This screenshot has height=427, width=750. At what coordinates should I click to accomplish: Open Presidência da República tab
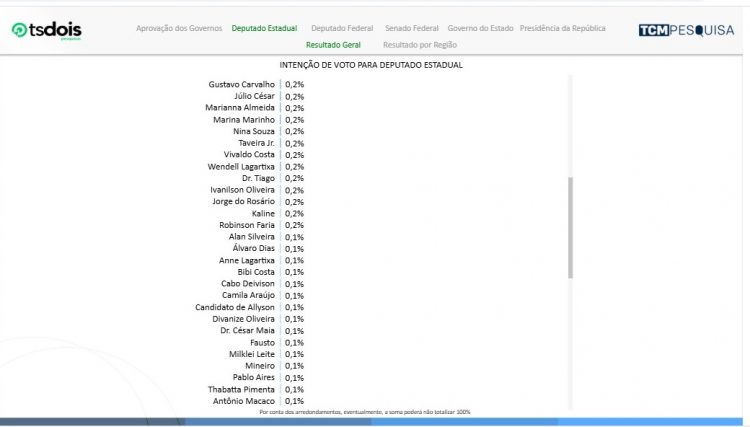click(x=562, y=28)
